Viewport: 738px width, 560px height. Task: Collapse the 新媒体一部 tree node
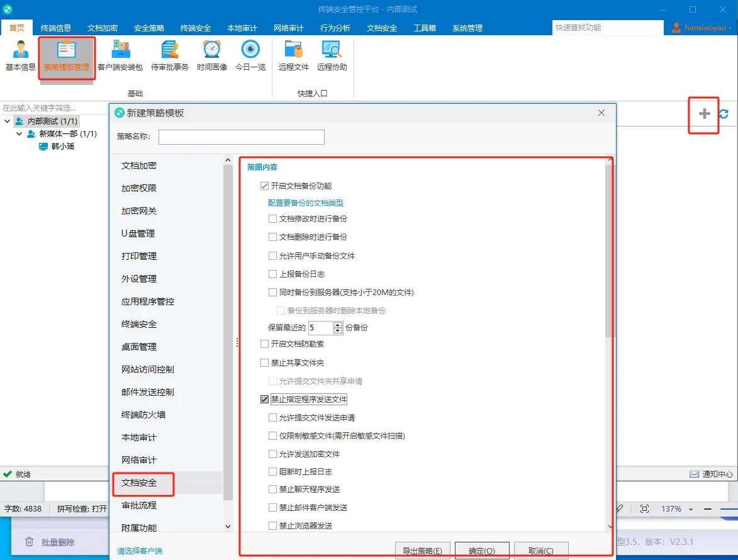coord(20,133)
